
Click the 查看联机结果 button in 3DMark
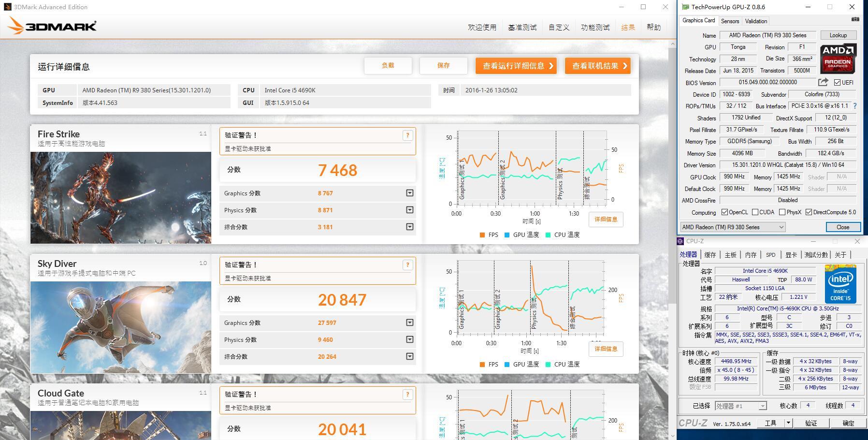pyautogui.click(x=597, y=65)
